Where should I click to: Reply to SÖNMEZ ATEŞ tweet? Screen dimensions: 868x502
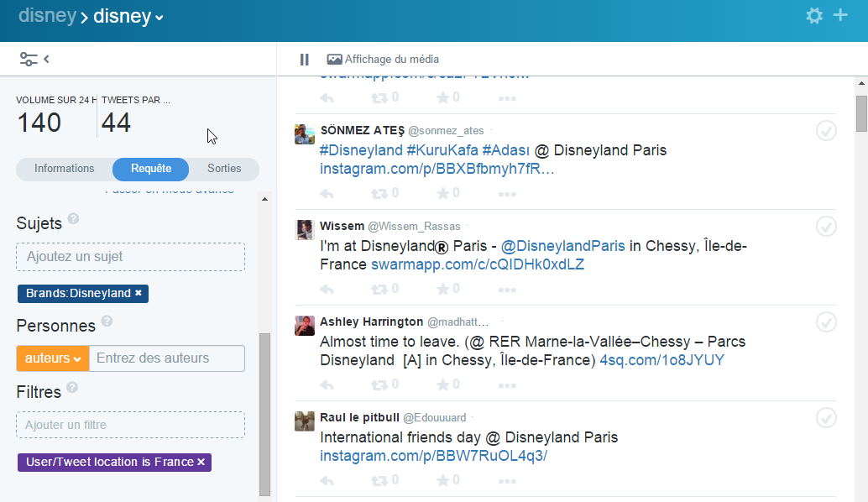pos(327,194)
